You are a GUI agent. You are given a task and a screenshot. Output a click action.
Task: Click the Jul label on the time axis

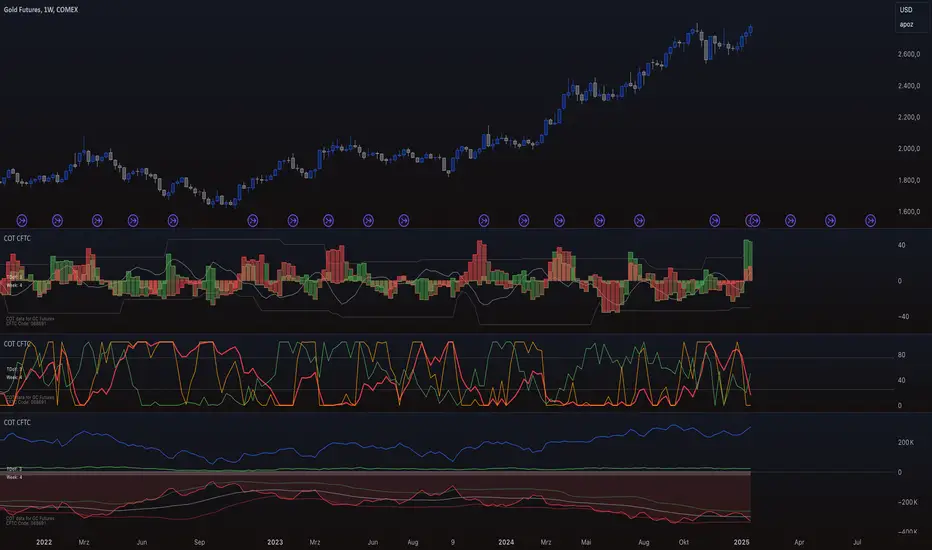coord(857,542)
